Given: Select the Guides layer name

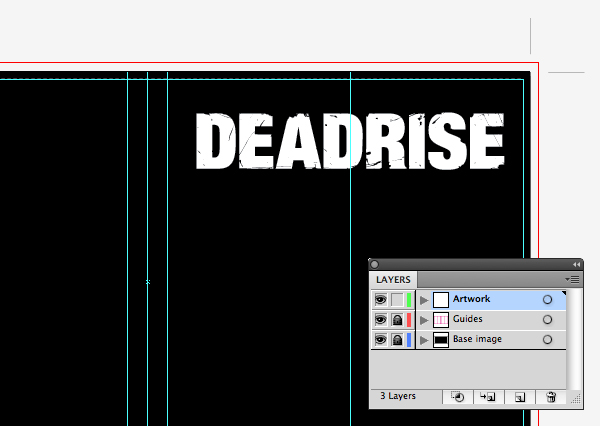Looking at the screenshot, I should click(x=468, y=319).
